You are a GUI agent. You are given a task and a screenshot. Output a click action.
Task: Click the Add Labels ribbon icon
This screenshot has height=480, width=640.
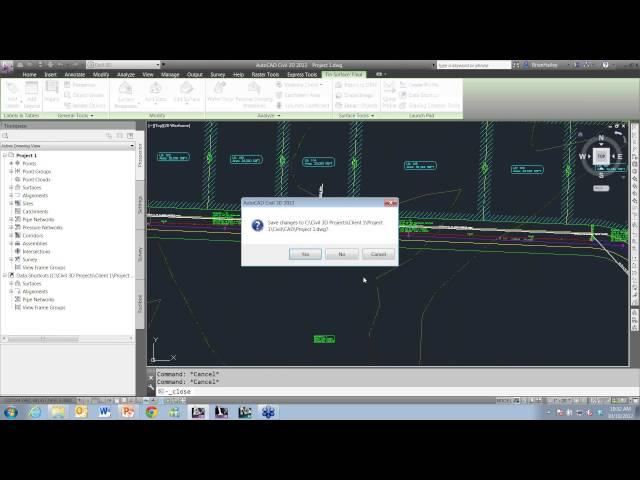click(12, 95)
